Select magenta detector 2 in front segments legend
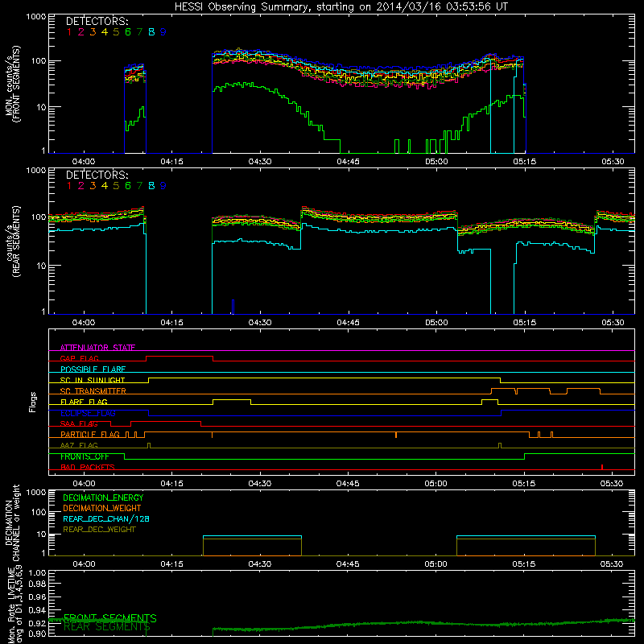This screenshot has width=644, height=644. click(x=81, y=32)
